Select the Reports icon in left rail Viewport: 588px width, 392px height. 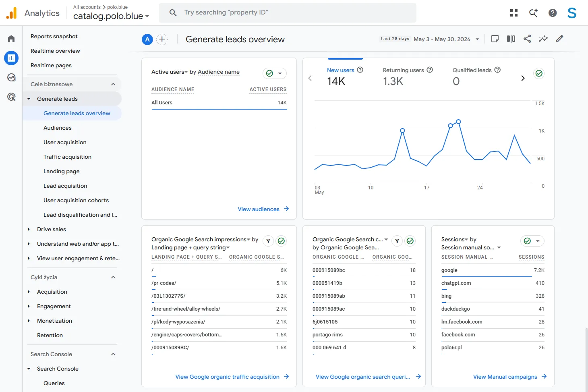click(x=11, y=58)
